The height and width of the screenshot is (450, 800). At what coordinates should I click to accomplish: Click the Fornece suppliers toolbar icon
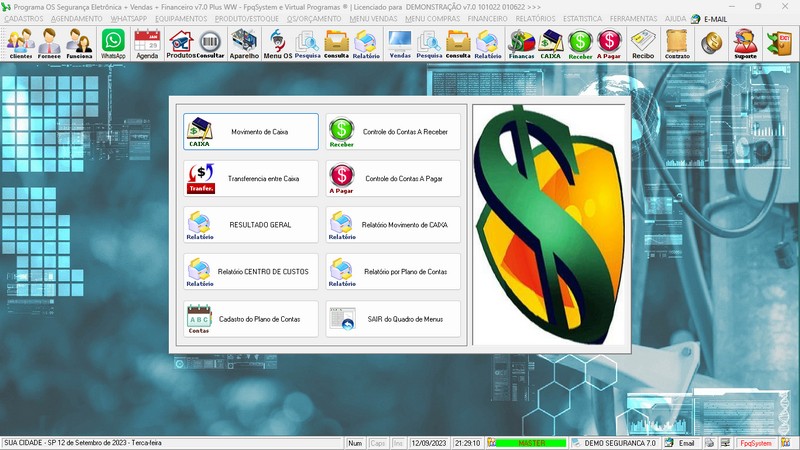(50, 44)
